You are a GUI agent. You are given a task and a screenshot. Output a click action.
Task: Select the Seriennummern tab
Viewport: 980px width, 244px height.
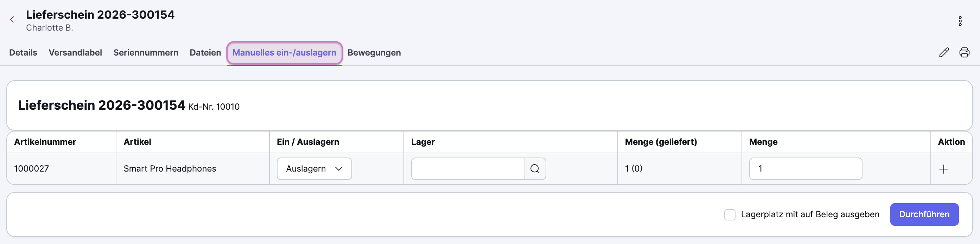[146, 53]
